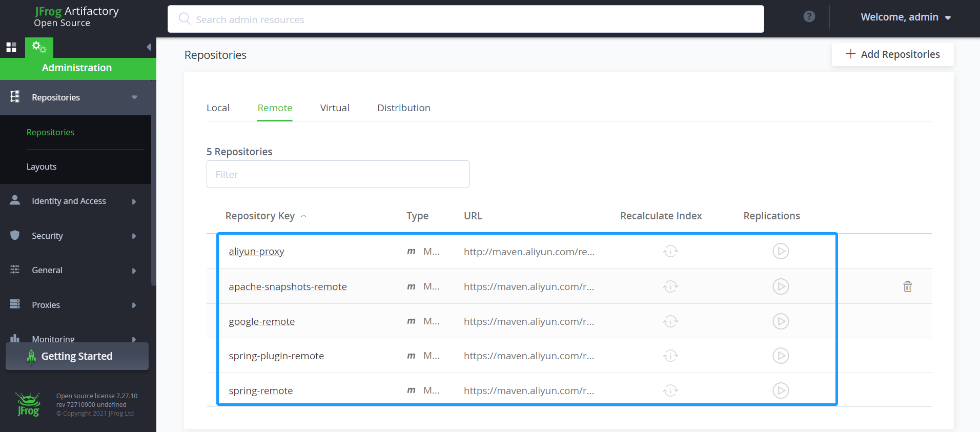Click the JFrog frog logo in footer
This screenshot has height=432, width=980.
click(x=28, y=404)
